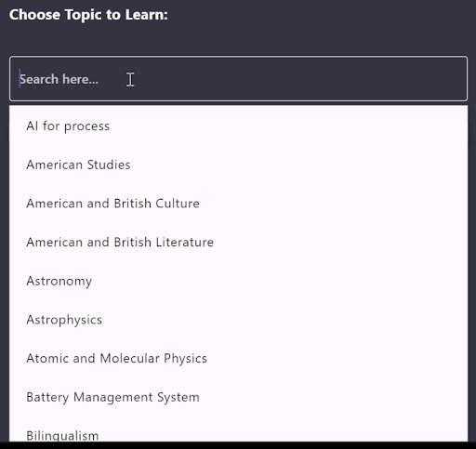Set topic to American and British Culture

tap(238, 204)
